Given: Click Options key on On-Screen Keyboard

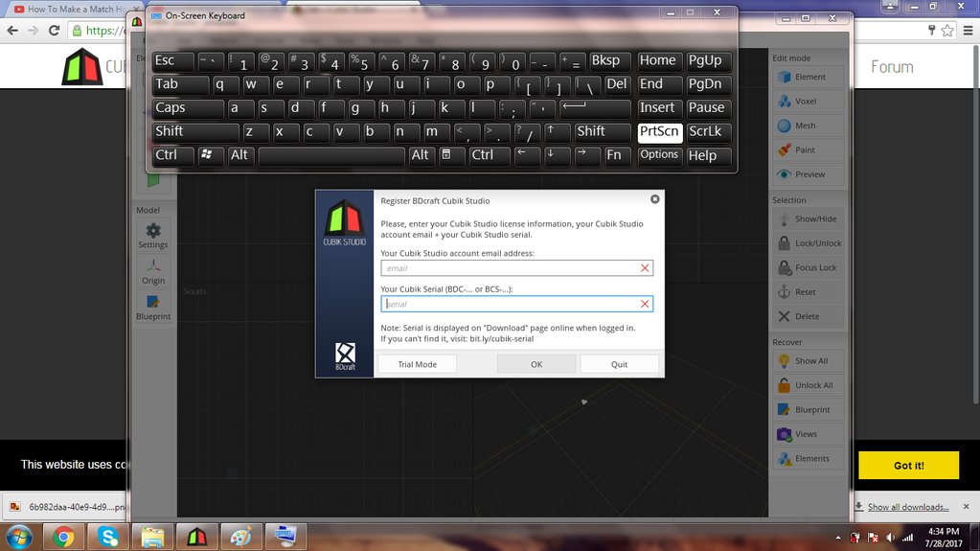Looking at the screenshot, I should tap(659, 155).
